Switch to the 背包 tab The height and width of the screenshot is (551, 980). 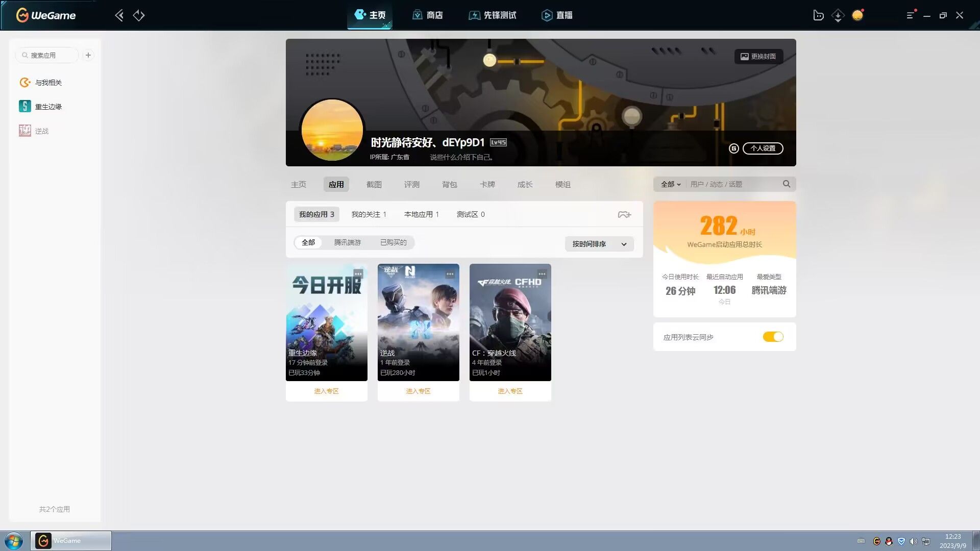click(450, 185)
